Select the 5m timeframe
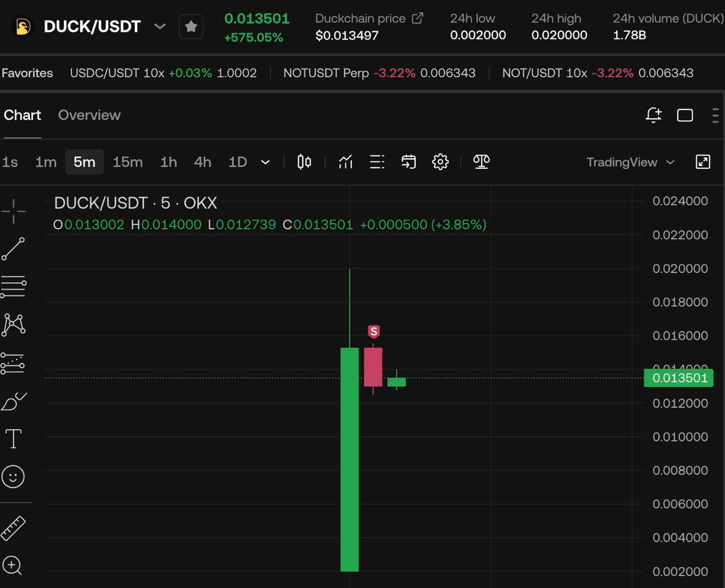 (x=84, y=162)
